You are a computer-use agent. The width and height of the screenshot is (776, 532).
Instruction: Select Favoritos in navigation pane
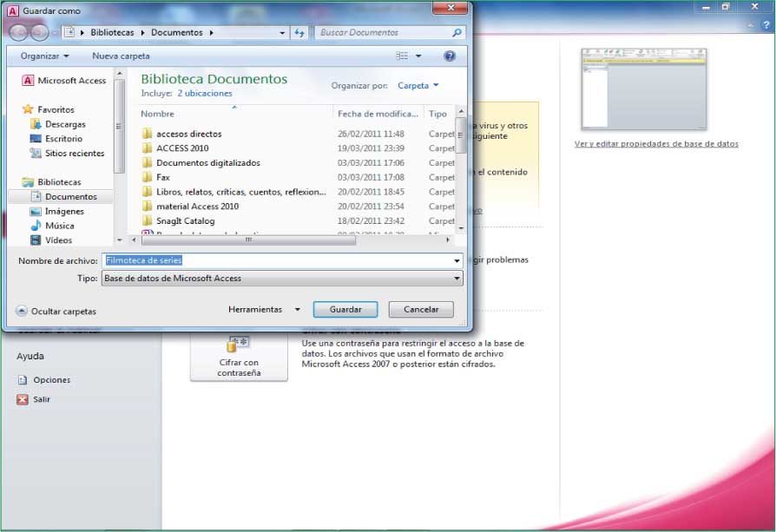pos(49,109)
